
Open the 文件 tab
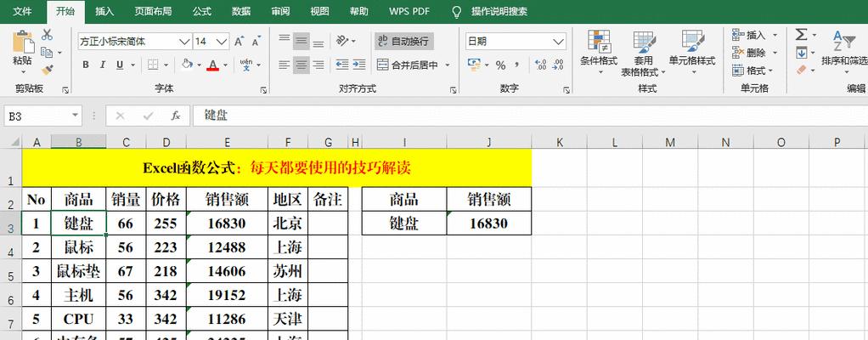click(x=22, y=11)
